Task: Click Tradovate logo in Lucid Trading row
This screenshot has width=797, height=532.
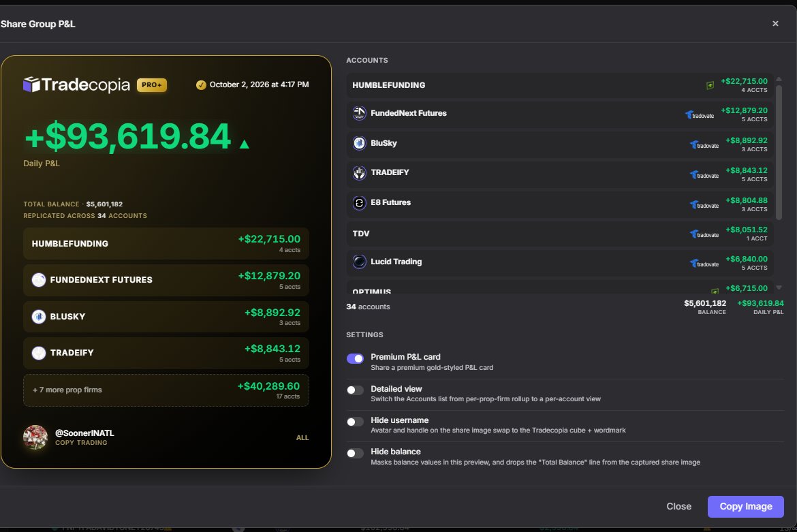Action: click(704, 264)
